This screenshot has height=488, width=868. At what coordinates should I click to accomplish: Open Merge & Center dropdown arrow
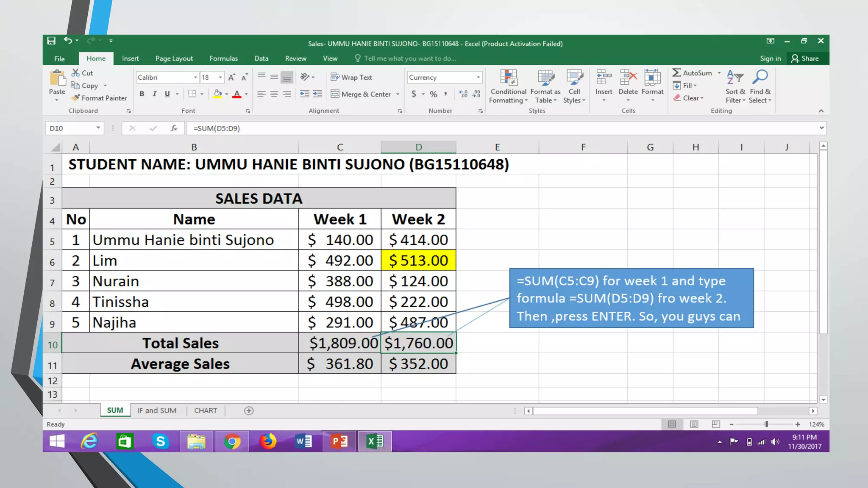[x=398, y=94]
